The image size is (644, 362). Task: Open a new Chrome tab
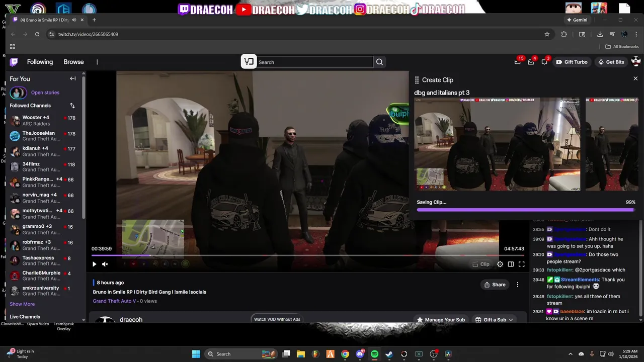pos(94,20)
